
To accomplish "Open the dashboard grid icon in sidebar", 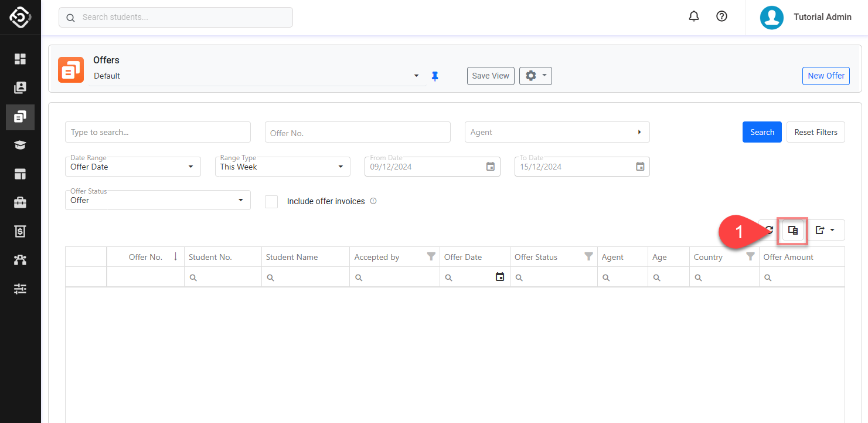I will [x=21, y=59].
